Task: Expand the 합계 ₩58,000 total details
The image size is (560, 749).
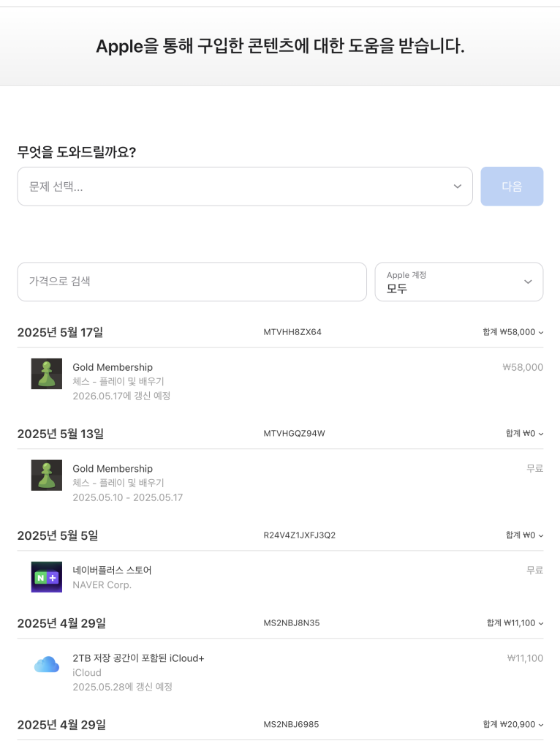Action: (x=512, y=332)
